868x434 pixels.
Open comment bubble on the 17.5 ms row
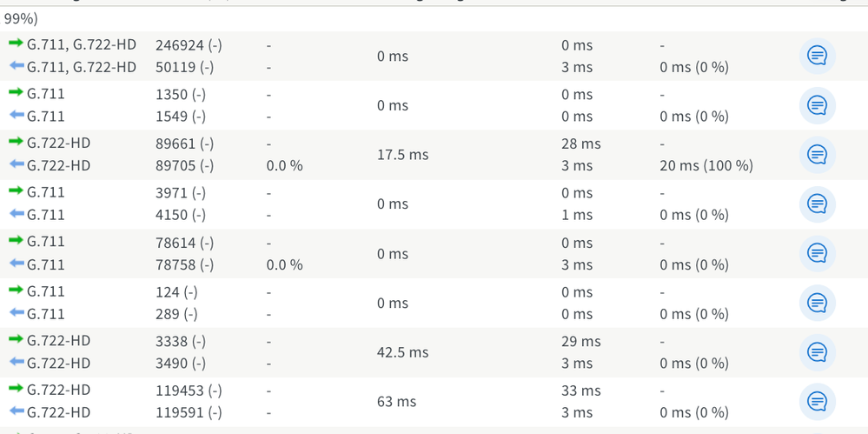coord(817,155)
